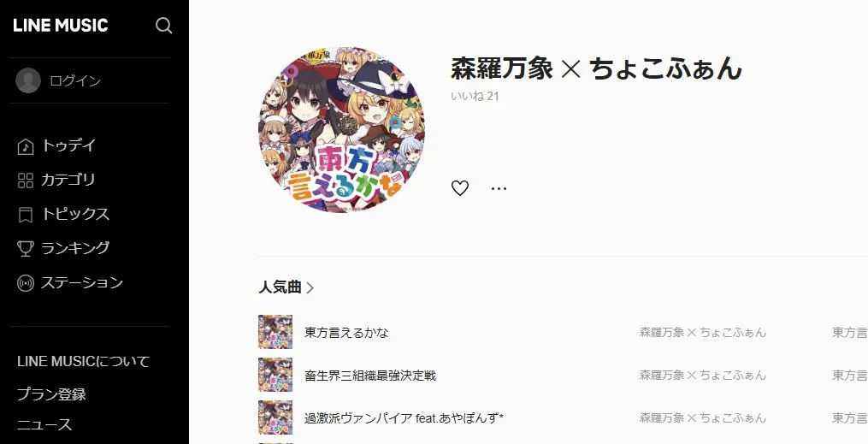868x444 pixels.
Task: Click the login avatar icon
Action: coord(28,80)
